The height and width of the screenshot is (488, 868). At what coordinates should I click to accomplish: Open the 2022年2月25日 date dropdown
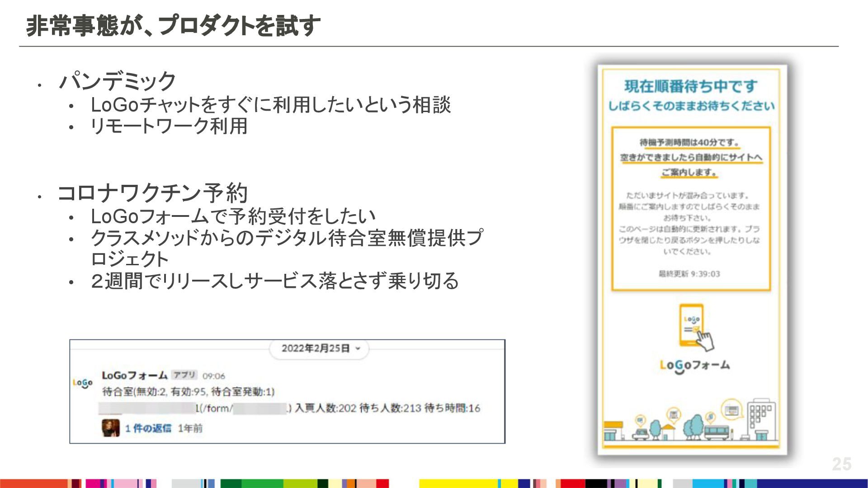(x=316, y=348)
